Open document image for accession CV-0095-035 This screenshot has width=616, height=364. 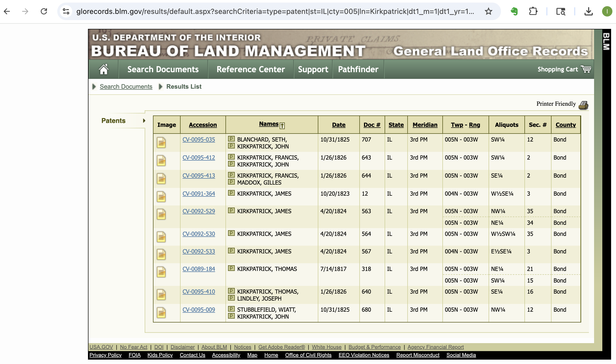[161, 143]
